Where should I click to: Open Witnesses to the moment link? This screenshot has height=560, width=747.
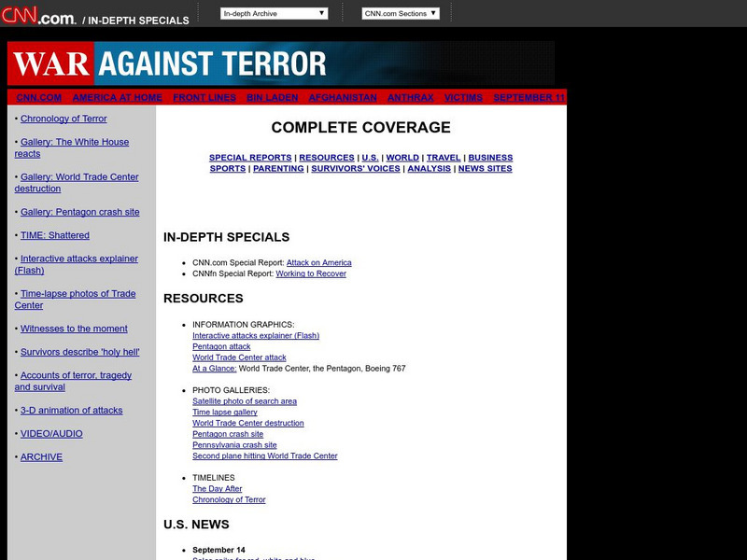pos(74,329)
